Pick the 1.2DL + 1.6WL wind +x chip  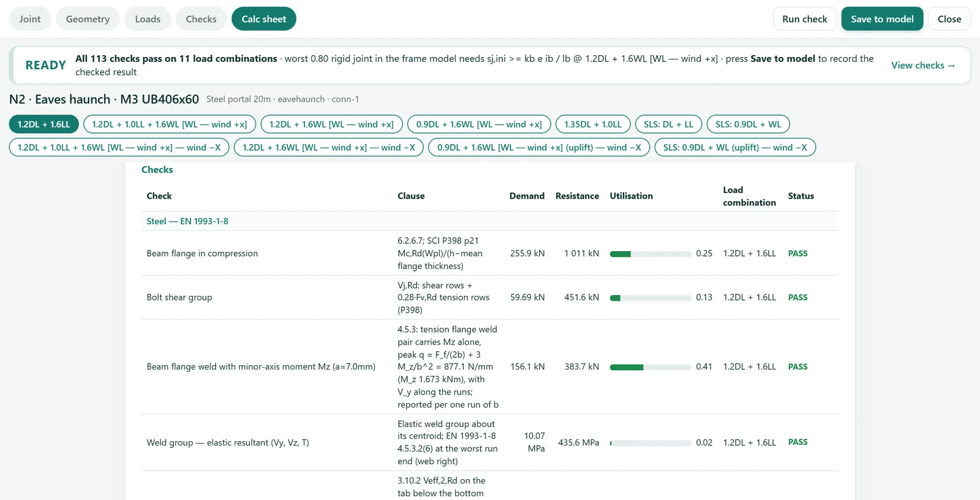pyautogui.click(x=331, y=124)
